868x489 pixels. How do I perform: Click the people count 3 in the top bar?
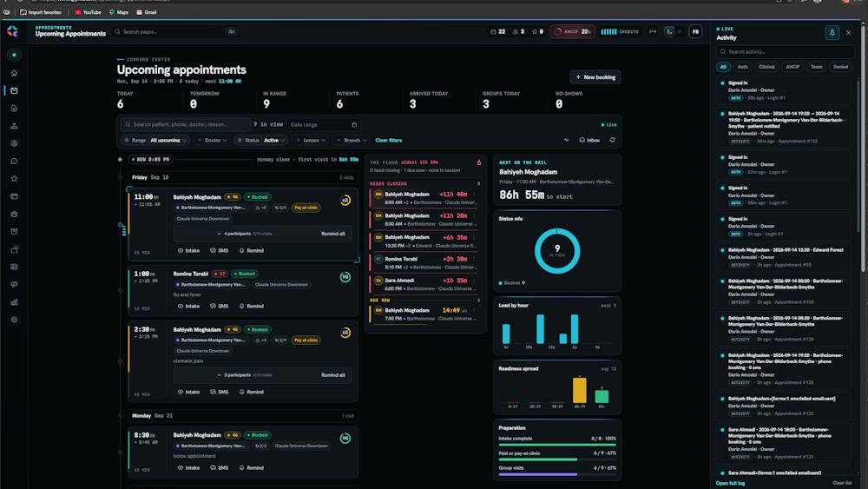(519, 31)
